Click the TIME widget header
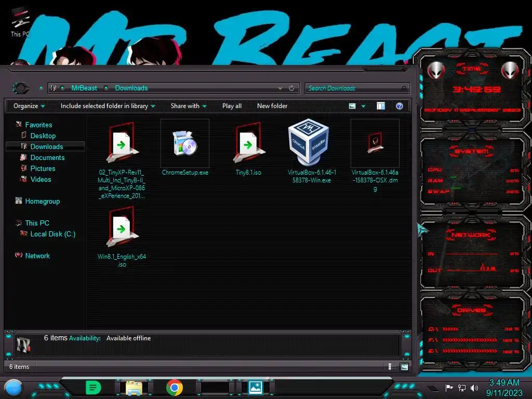 pos(471,69)
